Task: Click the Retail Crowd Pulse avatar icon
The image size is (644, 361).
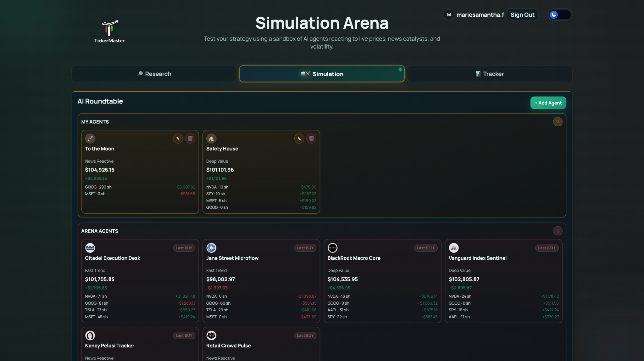Action: [211, 336]
